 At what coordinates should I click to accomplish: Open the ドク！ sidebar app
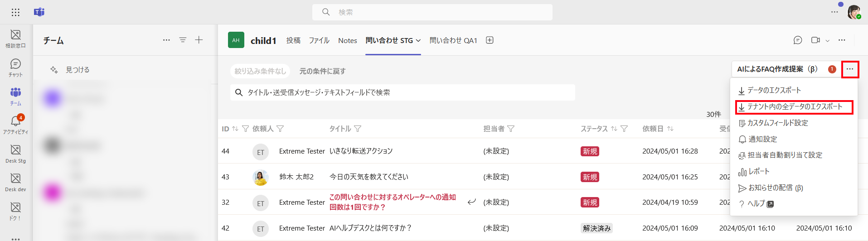15,212
